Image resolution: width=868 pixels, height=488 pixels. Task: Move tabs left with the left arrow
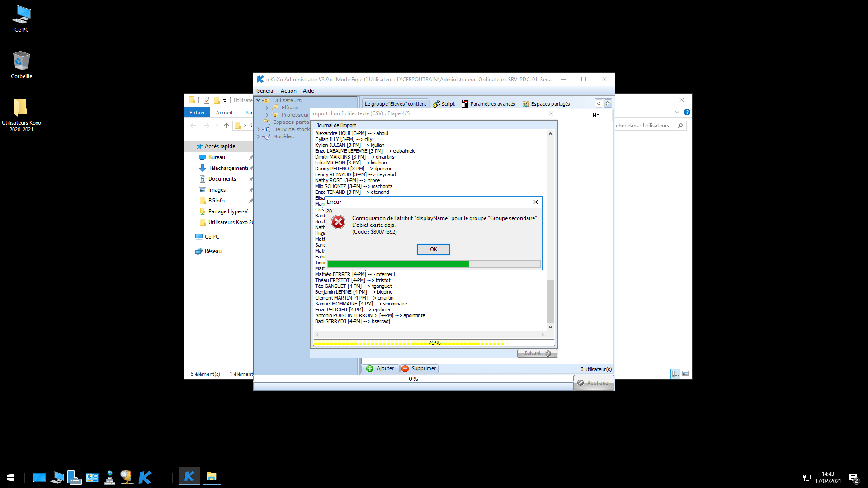point(599,103)
